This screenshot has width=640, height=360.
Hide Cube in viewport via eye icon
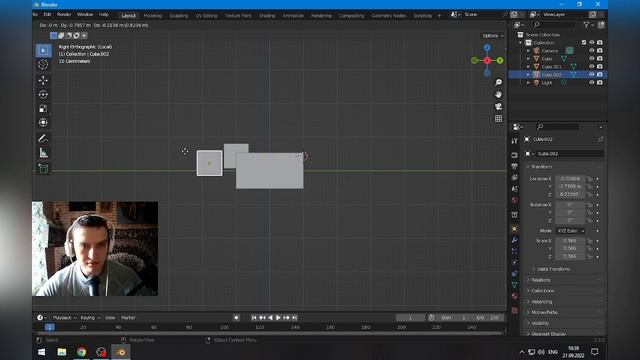point(591,58)
